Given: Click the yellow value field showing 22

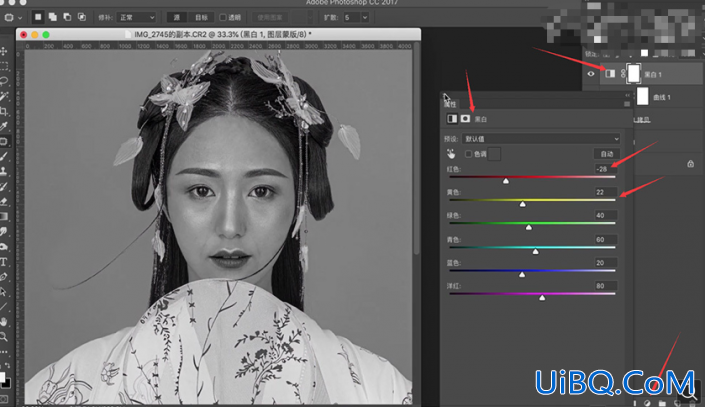Looking at the screenshot, I should [x=605, y=192].
